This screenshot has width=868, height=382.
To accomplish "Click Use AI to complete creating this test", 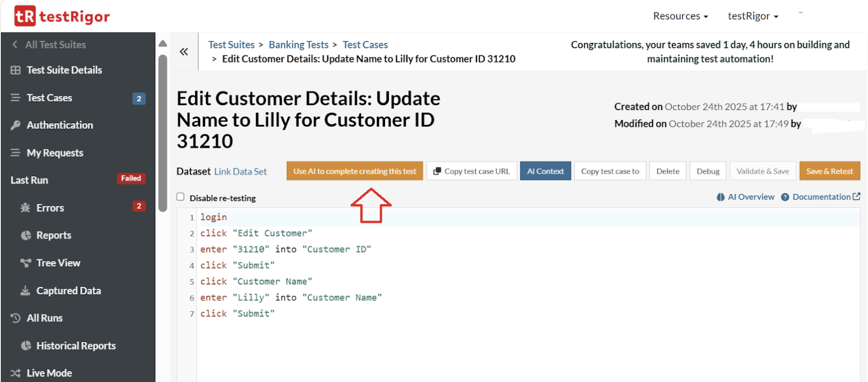I will 354,171.
